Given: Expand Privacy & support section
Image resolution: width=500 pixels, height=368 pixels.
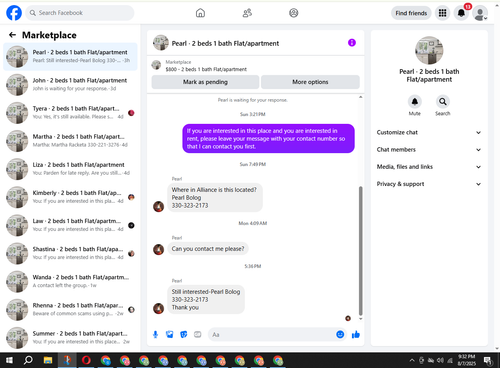Looking at the screenshot, I should click(429, 184).
